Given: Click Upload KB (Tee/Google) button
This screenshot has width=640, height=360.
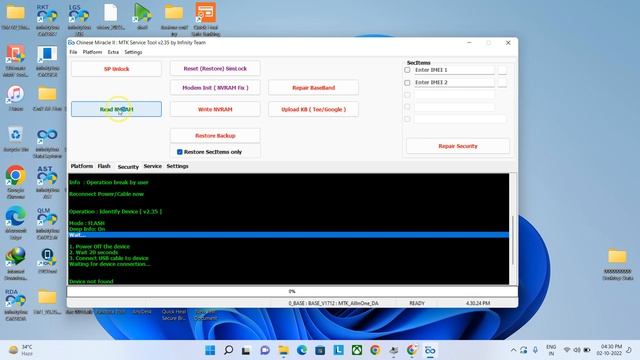Looking at the screenshot, I should [313, 109].
